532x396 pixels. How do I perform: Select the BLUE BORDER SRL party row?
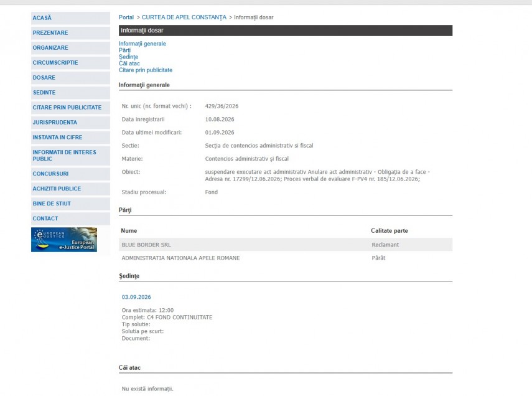[286, 245]
